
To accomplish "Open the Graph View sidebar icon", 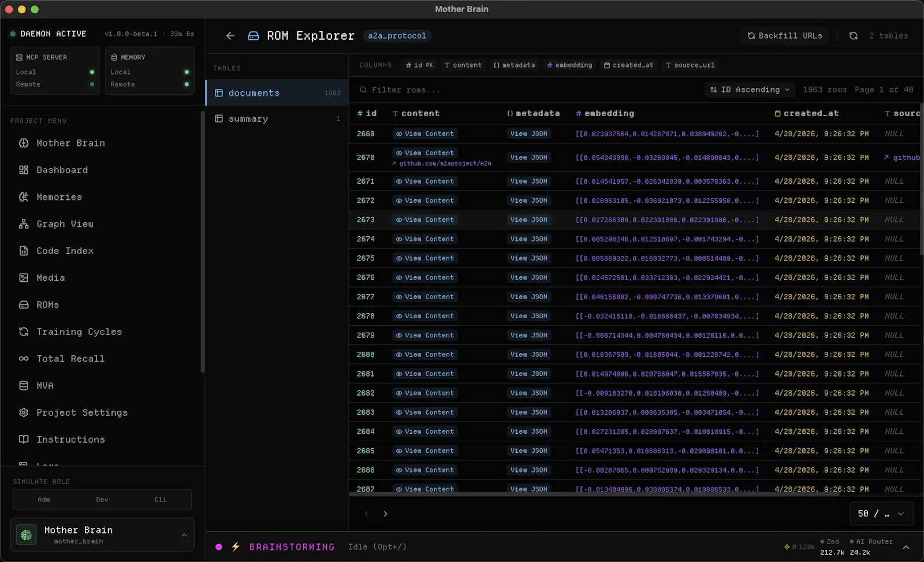I will [24, 224].
